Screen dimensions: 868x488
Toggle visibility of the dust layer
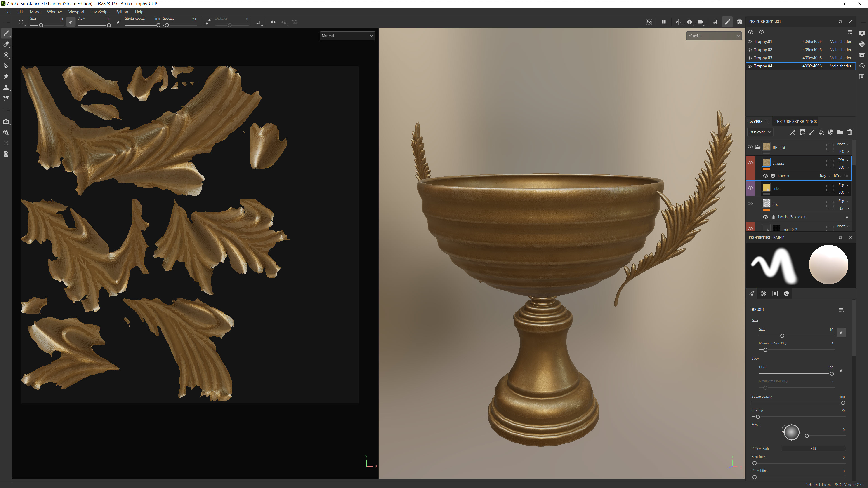point(750,204)
